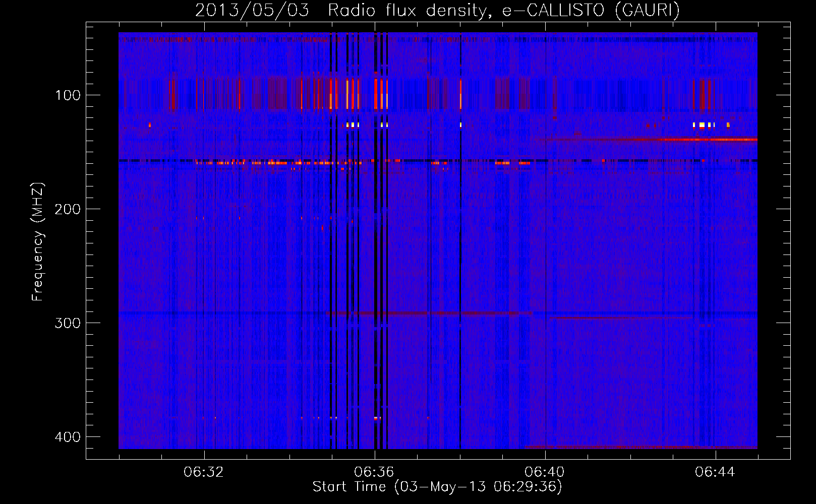Click the 'Frequency (MHZ)' axis label

[38, 241]
